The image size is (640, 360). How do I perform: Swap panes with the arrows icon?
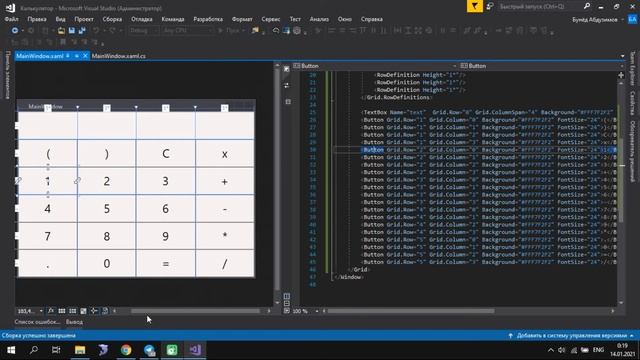click(287, 85)
